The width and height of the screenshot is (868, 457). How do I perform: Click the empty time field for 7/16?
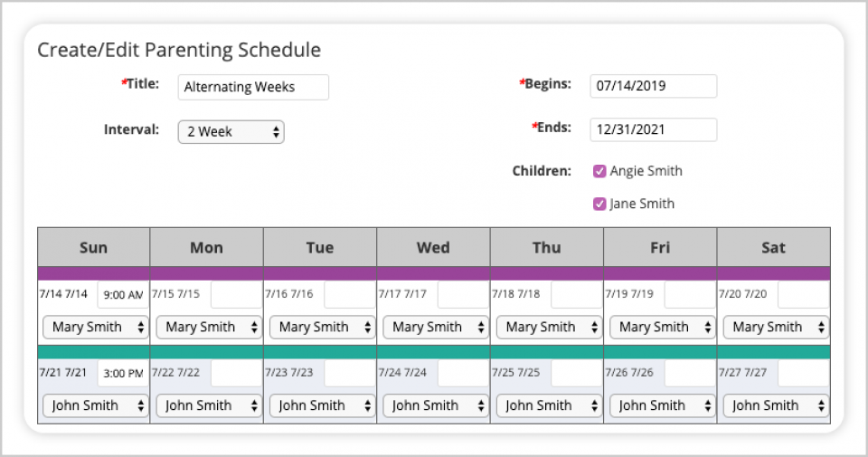point(350,295)
